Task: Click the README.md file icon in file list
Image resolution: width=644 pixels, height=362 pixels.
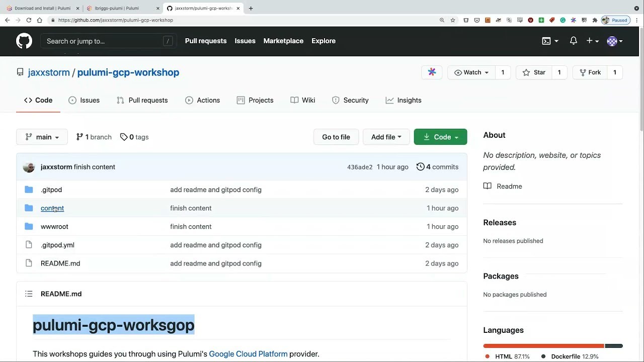Action: coord(29,263)
